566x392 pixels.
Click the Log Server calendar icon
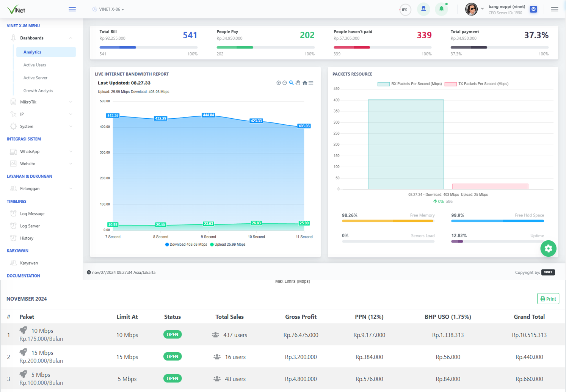13,226
